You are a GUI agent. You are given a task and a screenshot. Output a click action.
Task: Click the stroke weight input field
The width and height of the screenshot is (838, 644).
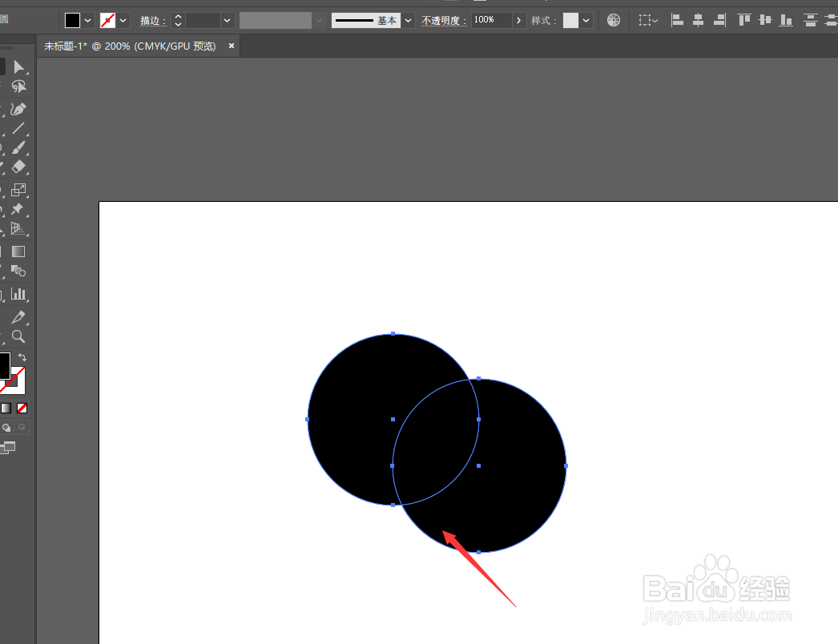pos(203,20)
